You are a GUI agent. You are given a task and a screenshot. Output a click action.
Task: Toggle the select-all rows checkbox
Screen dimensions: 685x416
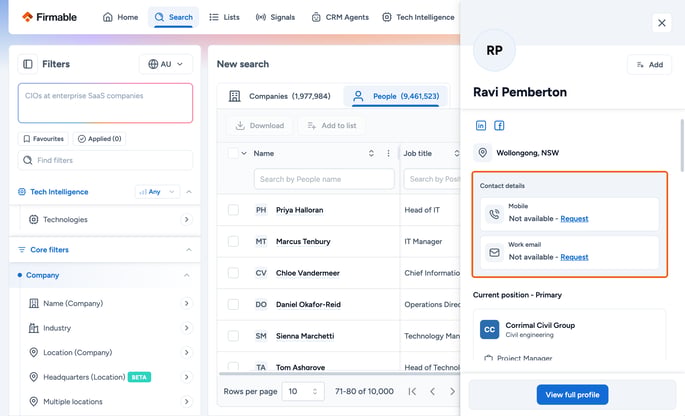click(233, 153)
